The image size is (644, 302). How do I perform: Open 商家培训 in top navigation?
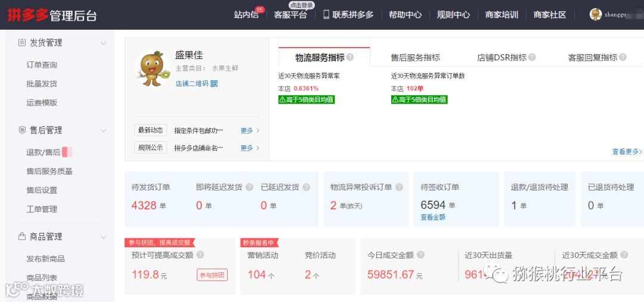501,15
